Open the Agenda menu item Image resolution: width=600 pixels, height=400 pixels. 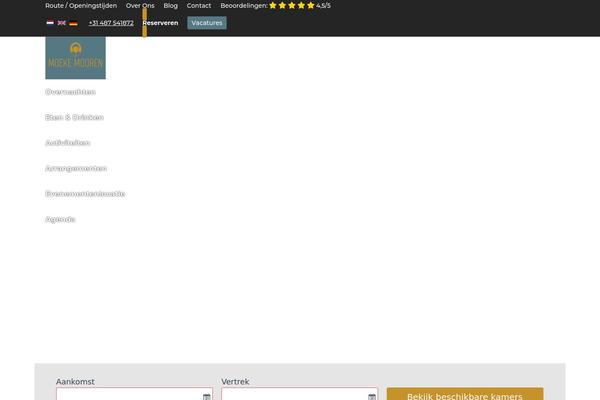coord(60,219)
